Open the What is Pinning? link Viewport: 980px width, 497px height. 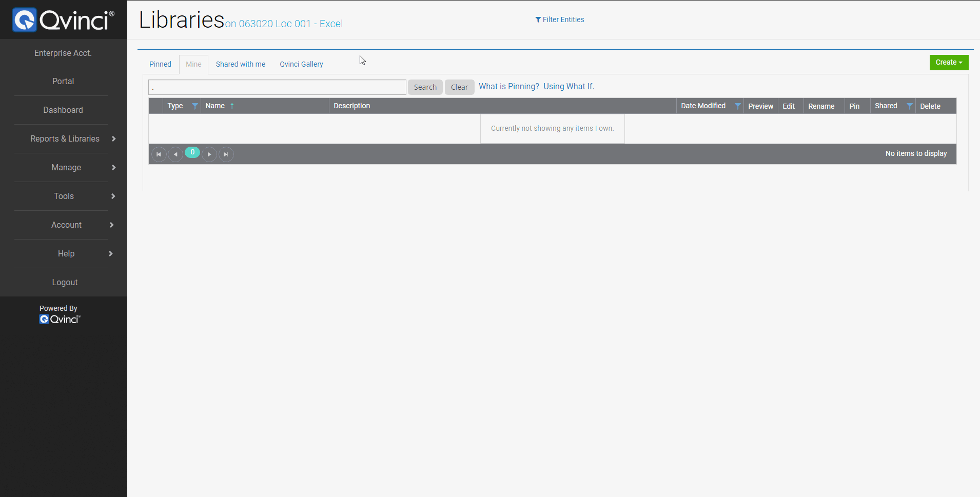508,87
